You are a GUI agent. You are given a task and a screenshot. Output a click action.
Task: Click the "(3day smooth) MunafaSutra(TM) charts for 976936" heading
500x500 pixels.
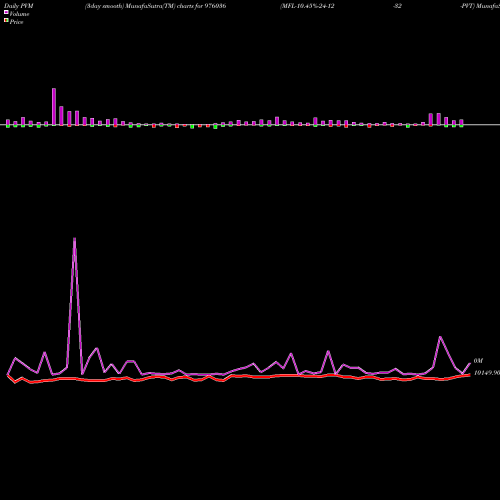pos(155,6)
